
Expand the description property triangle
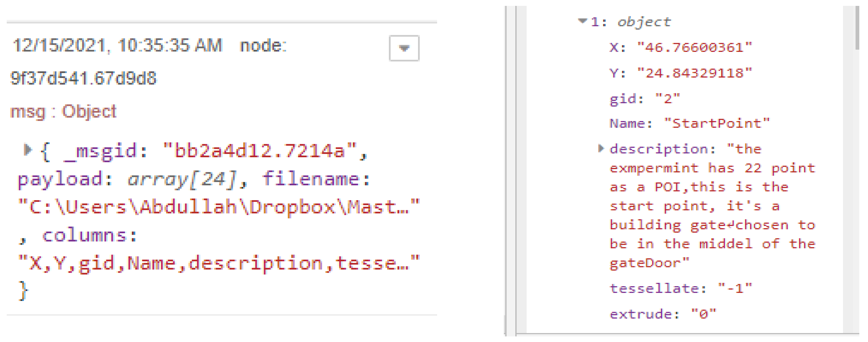pos(600,149)
